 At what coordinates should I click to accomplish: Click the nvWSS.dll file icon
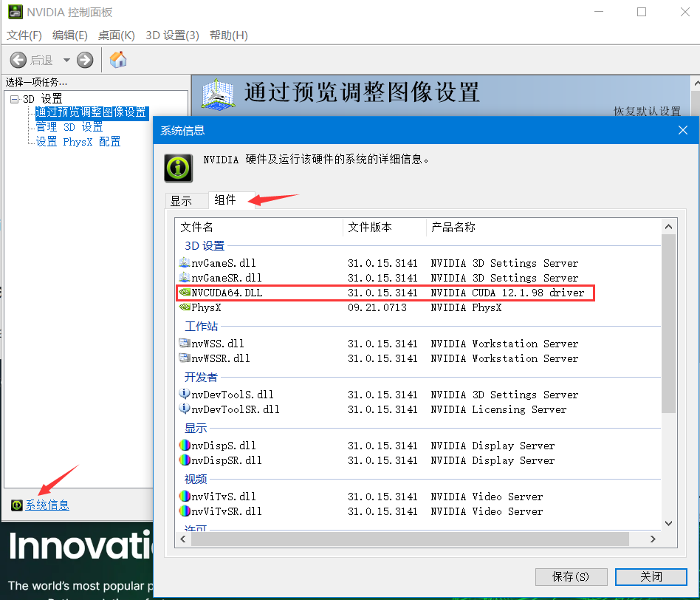(x=185, y=343)
